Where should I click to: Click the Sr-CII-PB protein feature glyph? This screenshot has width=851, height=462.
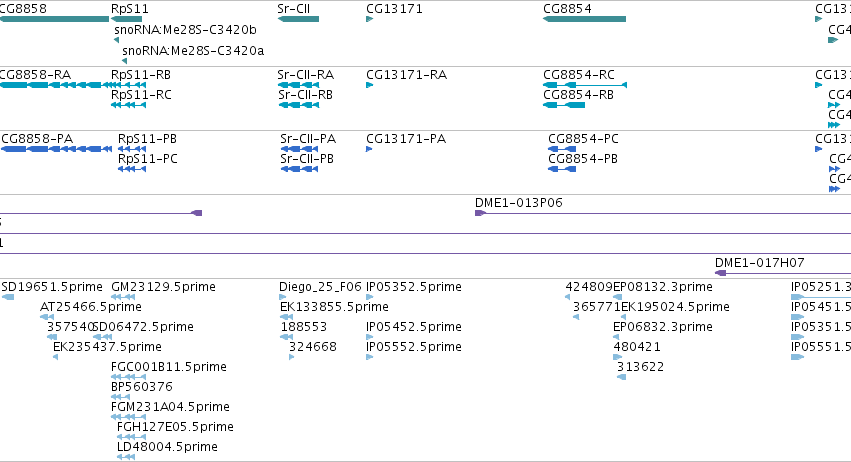[299, 169]
